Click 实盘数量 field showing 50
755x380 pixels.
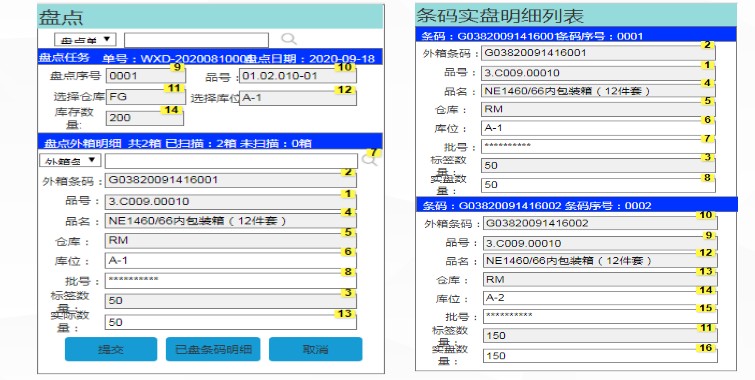coord(598,185)
